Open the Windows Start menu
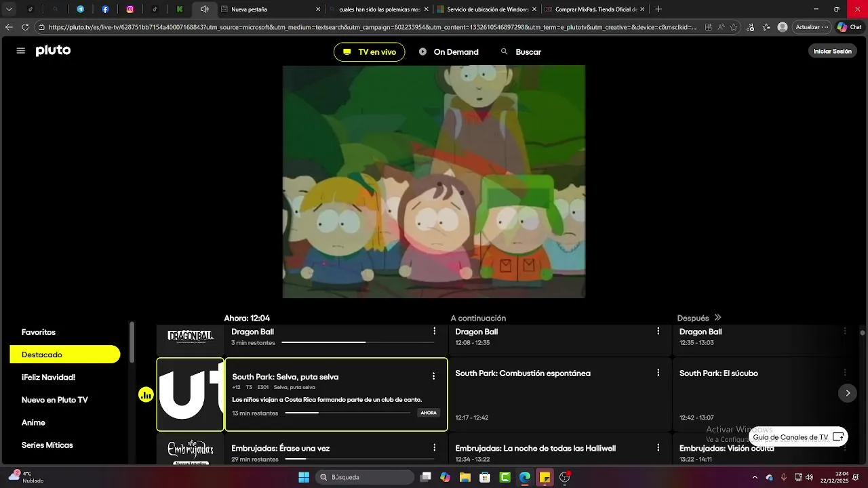The height and width of the screenshot is (488, 868). tap(304, 477)
